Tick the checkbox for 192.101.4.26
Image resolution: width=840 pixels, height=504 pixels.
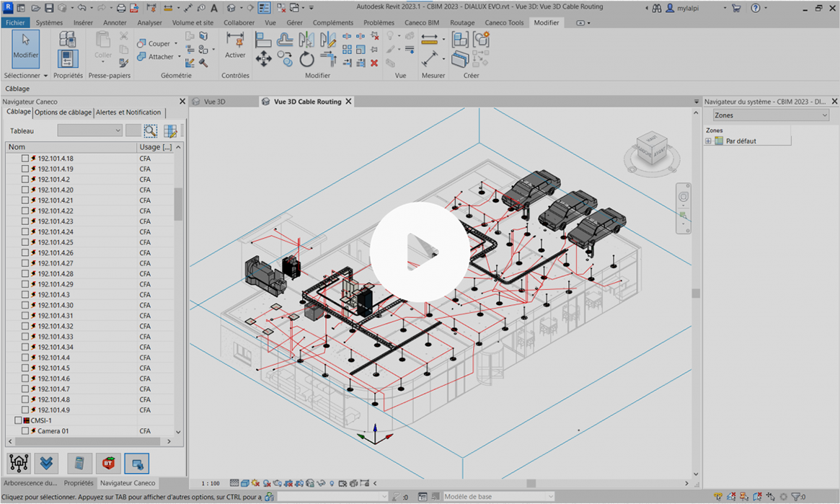[25, 253]
